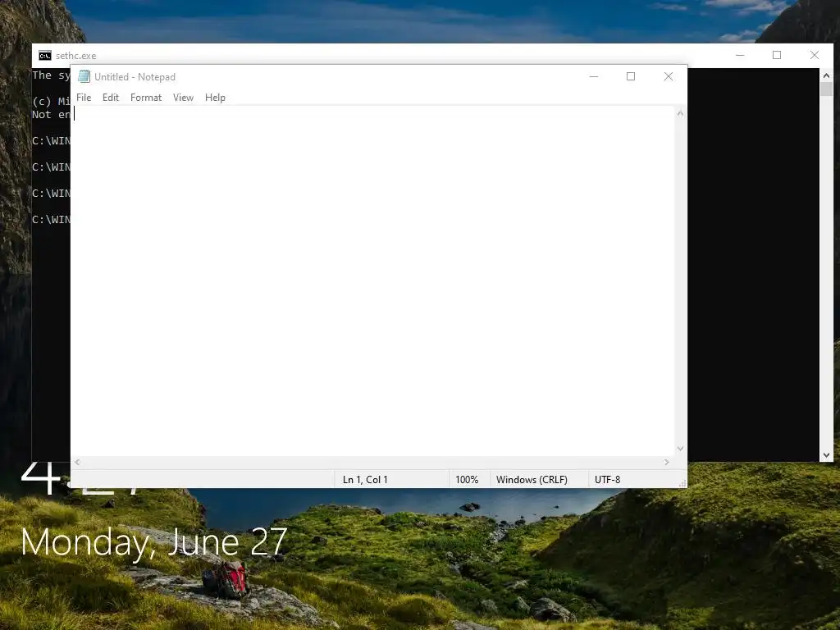Click sethc.exe console scrollbar up arrow
The image size is (840, 630).
click(x=826, y=75)
